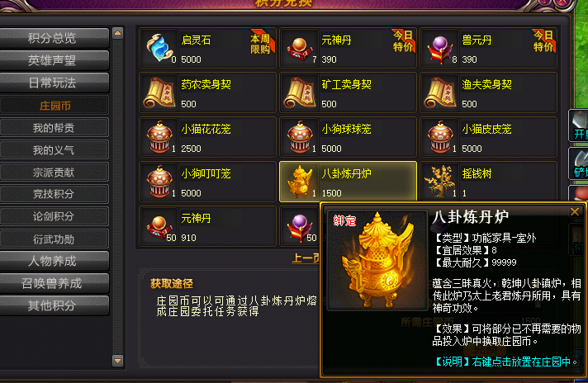Open the 我的帮贡 points tab
The width and height of the screenshot is (588, 383).
54,128
